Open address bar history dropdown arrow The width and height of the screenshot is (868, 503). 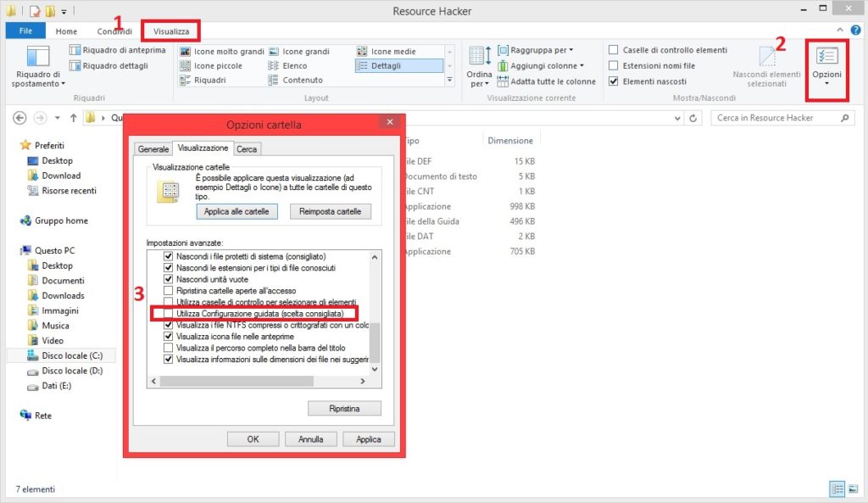coord(676,118)
